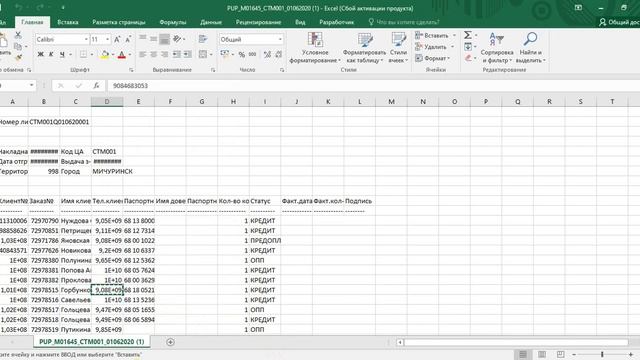Switch to the Рецензирование ribbon tab

pos(258,22)
